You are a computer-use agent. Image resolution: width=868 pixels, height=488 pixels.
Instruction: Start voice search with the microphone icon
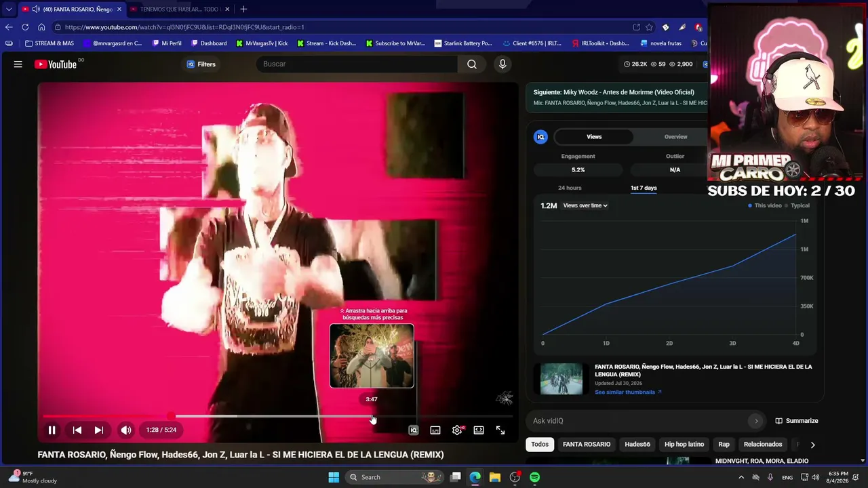click(x=502, y=64)
